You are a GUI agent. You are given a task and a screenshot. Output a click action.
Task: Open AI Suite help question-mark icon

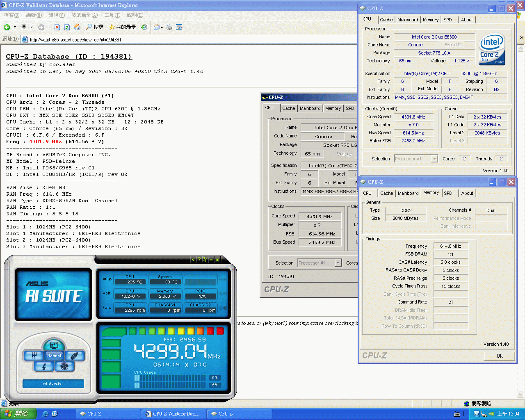click(199, 260)
